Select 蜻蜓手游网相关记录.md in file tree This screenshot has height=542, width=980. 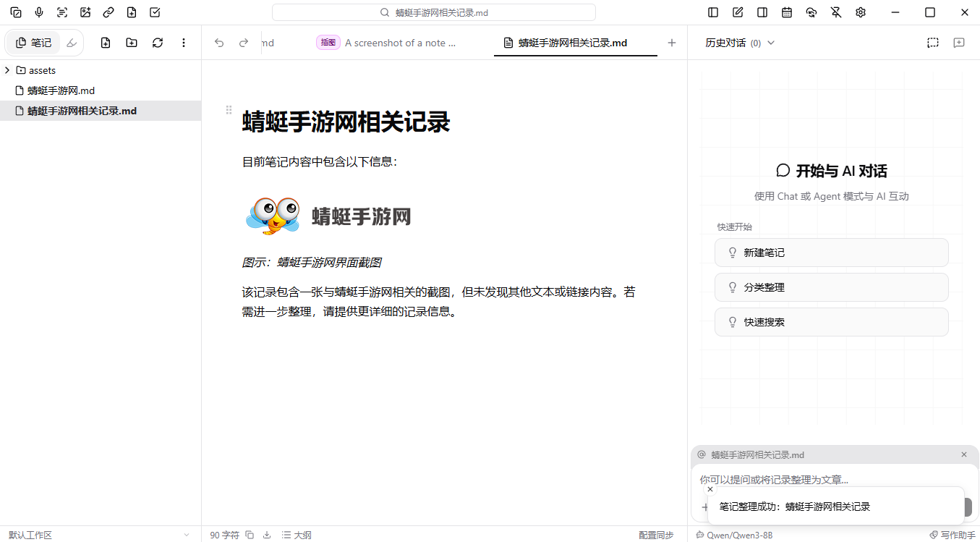click(x=101, y=111)
